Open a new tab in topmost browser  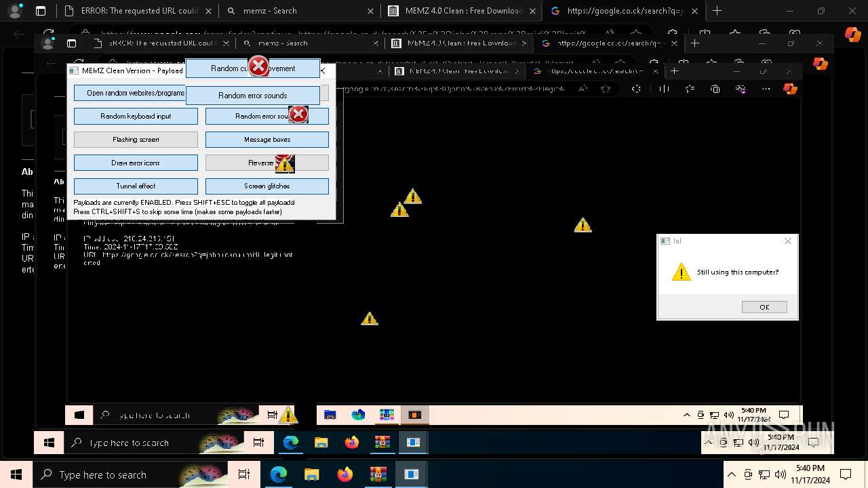coord(717,11)
